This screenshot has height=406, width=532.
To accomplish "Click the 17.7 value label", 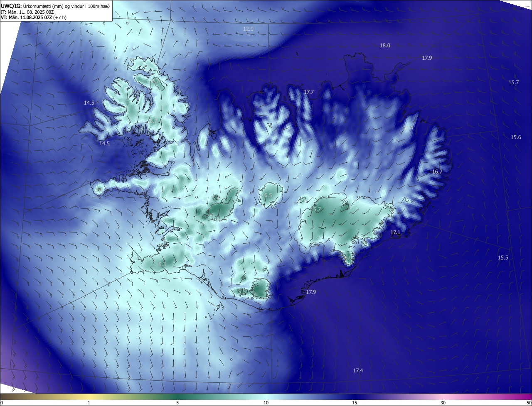I will [308, 92].
